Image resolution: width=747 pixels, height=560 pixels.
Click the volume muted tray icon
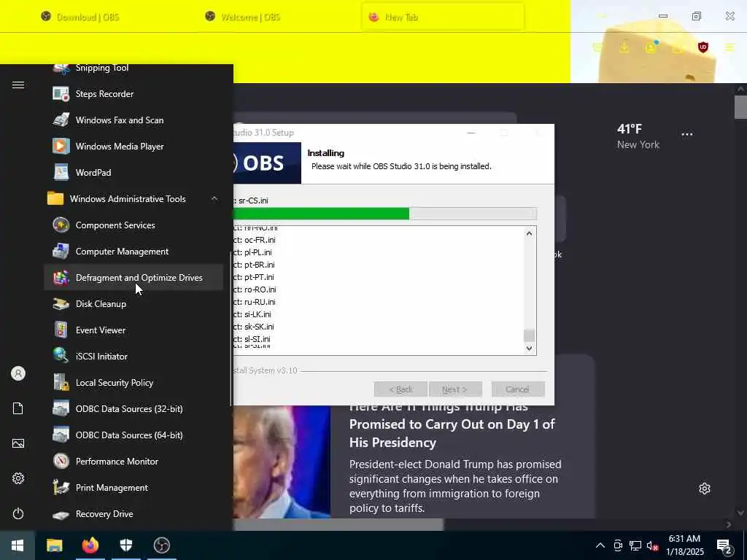[653, 545]
